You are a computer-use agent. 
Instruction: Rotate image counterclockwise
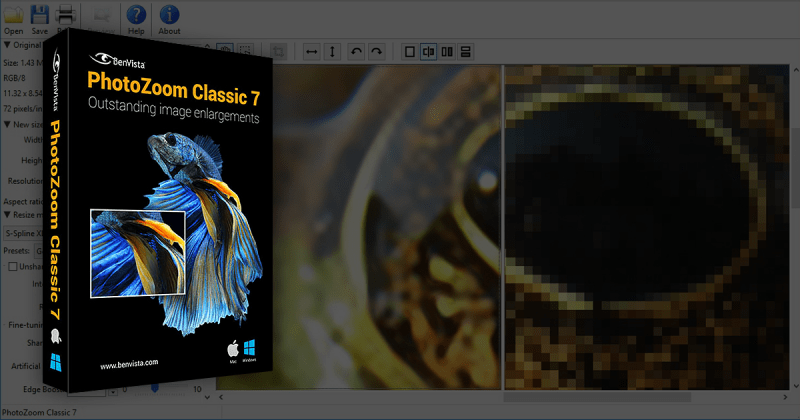pos(356,51)
